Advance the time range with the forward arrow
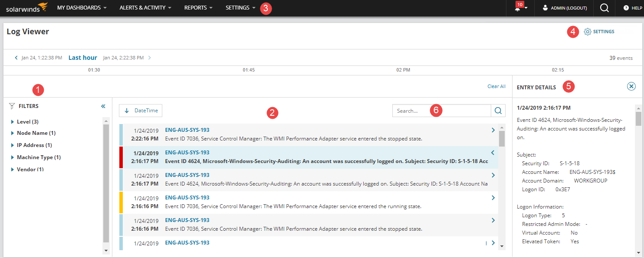This screenshot has width=644, height=258. click(150, 57)
